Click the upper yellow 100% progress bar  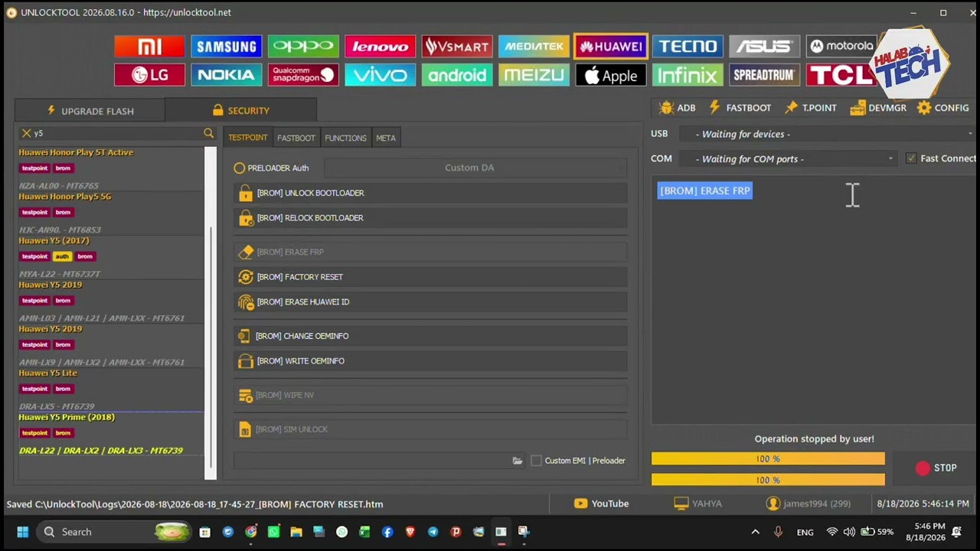coord(768,458)
